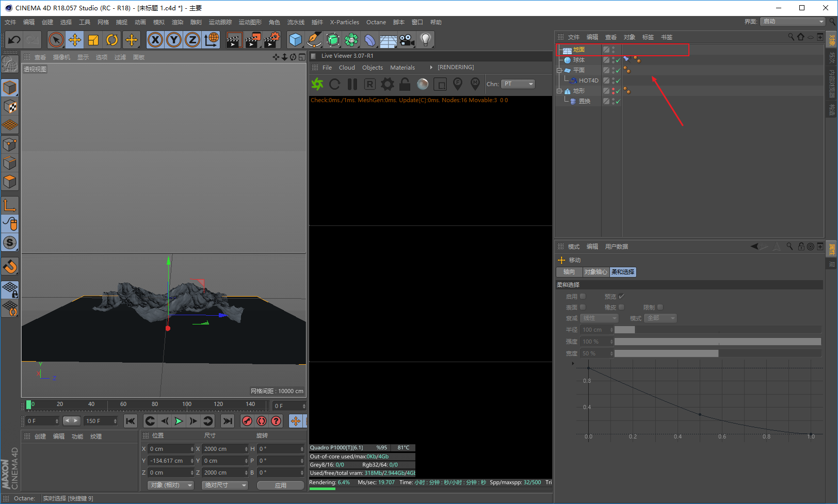This screenshot has height=504, width=838.
Task: Click the record keyframe button
Action: [x=247, y=421]
